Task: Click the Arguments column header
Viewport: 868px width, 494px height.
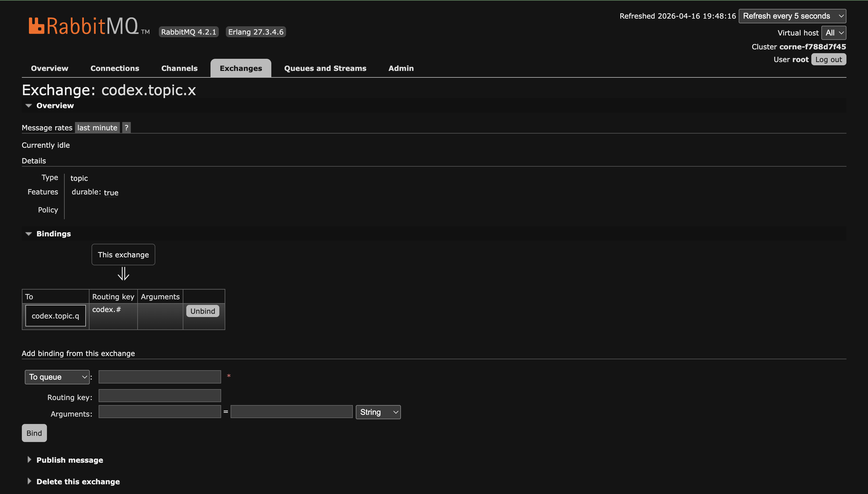Action: point(160,297)
